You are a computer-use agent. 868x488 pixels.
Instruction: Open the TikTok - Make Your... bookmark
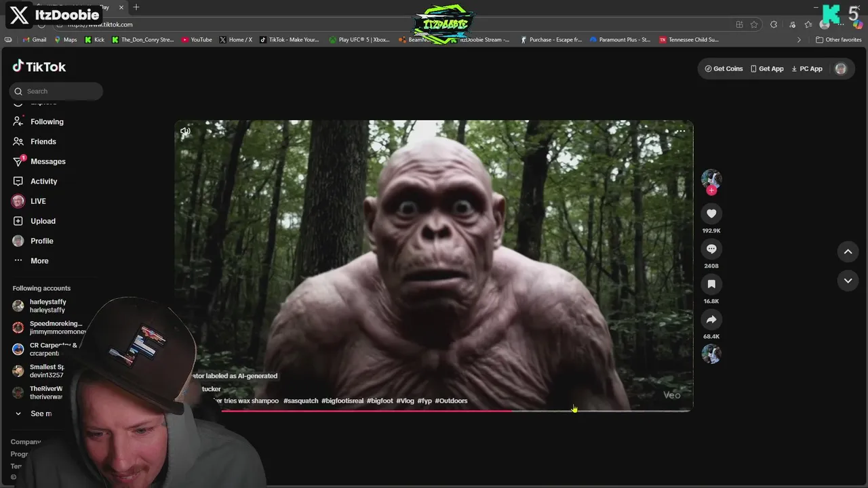[290, 40]
